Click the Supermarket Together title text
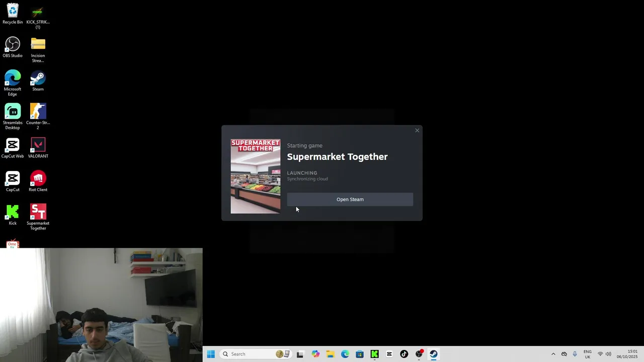 [x=337, y=157]
